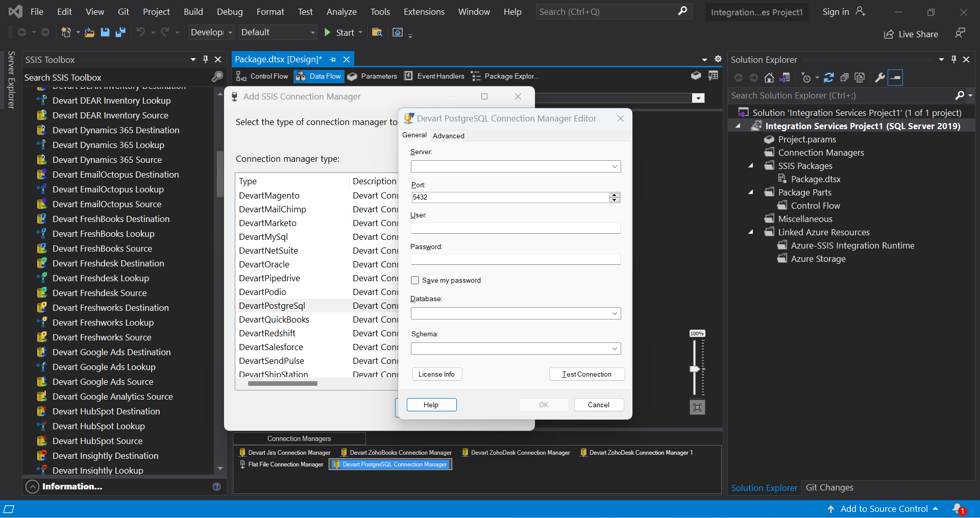Click the Cancel button in editor dialog
This screenshot has width=980, height=518.
click(599, 405)
